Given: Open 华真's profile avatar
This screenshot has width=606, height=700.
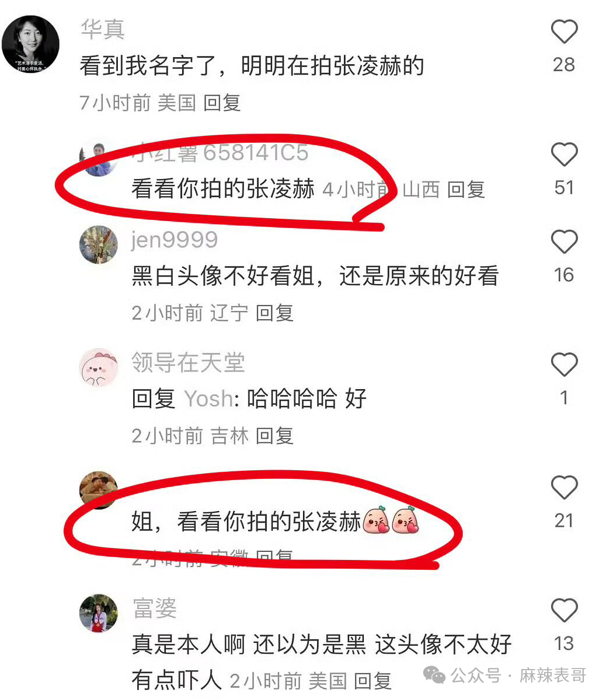Looking at the screenshot, I should [x=30, y=44].
